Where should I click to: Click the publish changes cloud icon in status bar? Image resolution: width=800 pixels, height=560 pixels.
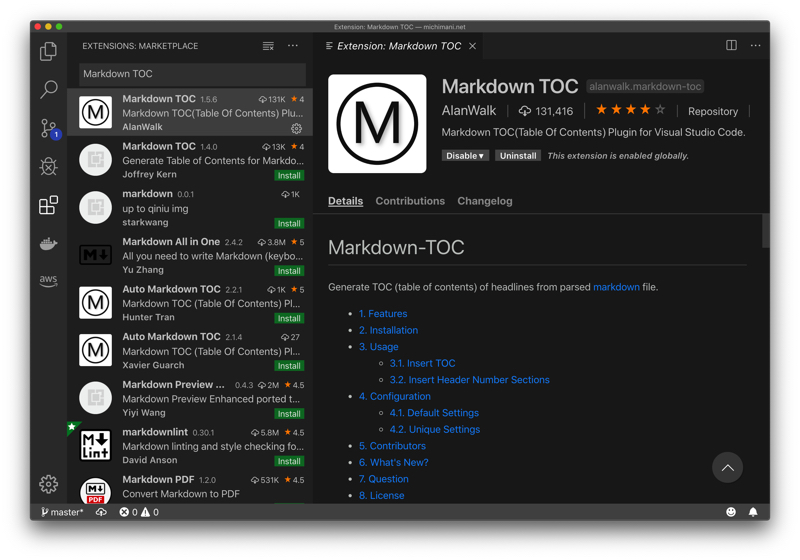click(101, 512)
